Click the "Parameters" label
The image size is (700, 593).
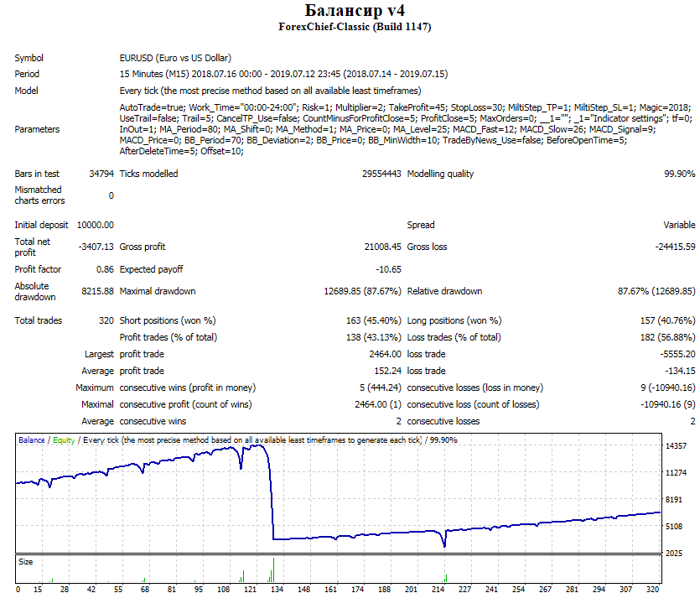pyautogui.click(x=37, y=129)
